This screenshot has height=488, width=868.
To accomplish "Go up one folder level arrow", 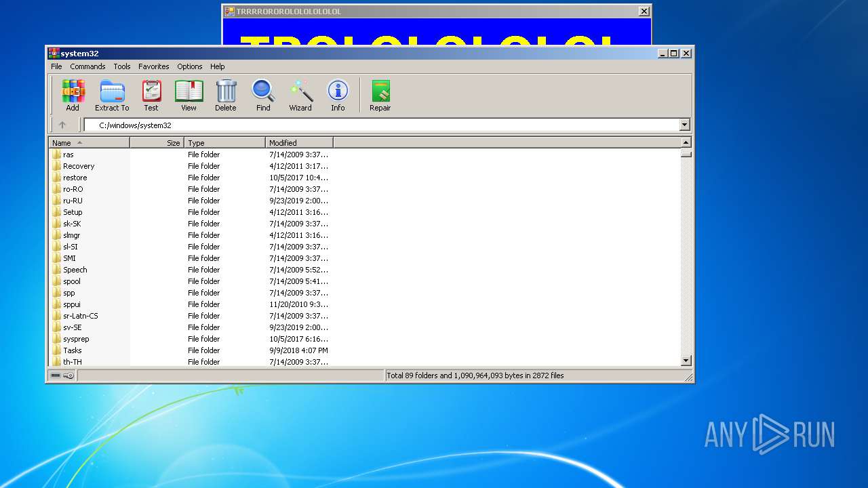I will [x=62, y=125].
